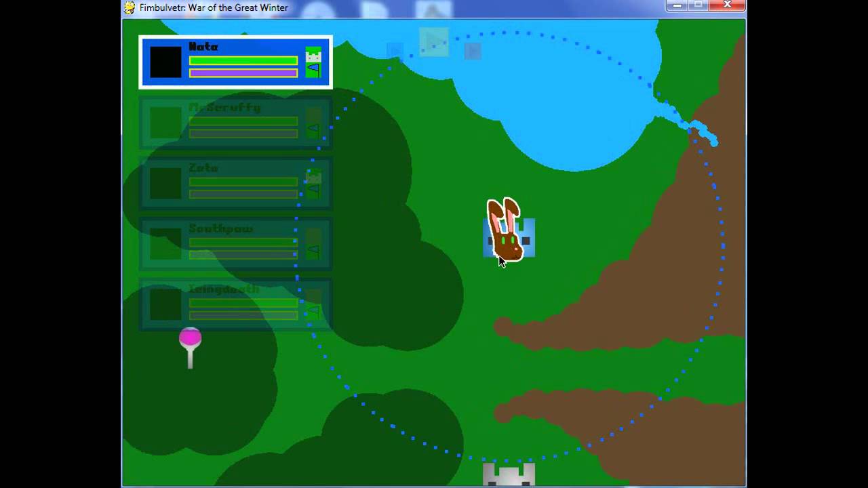
Task: Click the castle icon on Zeta's card
Action: pos(313,176)
